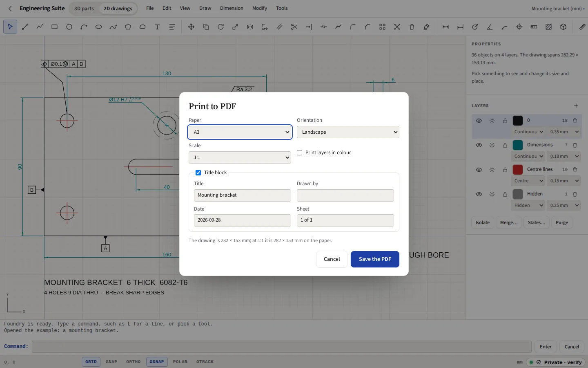Click Save the PDF button

375,259
